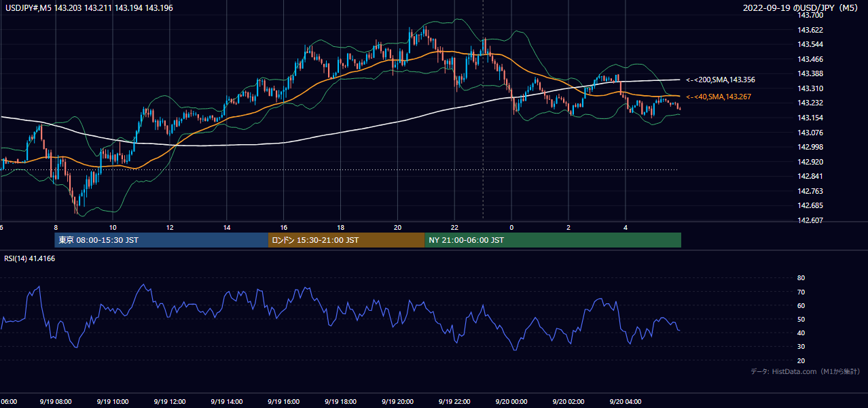Click the 143.700 price axis label
Image resolution: width=868 pixels, height=408 pixels.
click(811, 15)
